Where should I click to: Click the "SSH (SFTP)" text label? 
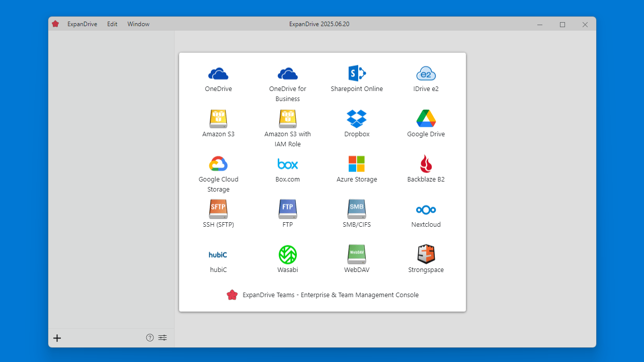click(218, 225)
